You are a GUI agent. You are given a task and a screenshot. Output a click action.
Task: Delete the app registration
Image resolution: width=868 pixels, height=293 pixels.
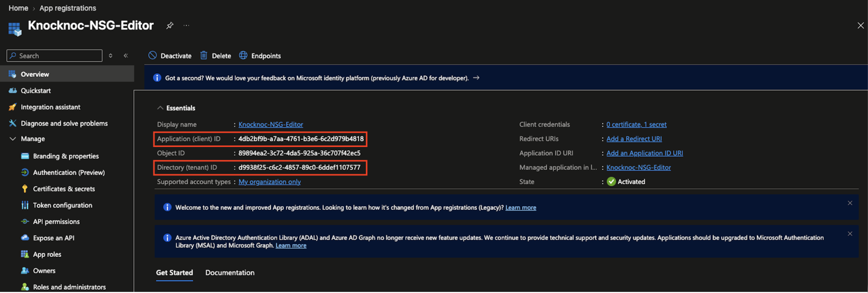215,56
